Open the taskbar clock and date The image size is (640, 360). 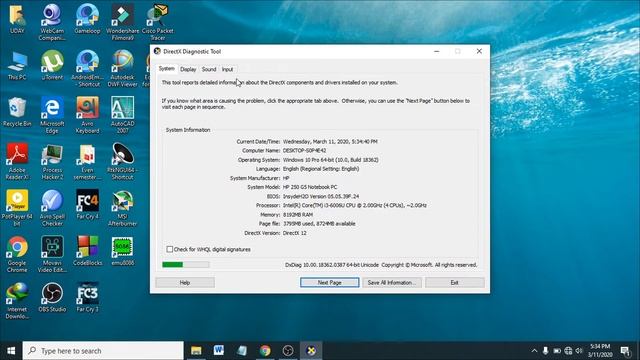600,351
